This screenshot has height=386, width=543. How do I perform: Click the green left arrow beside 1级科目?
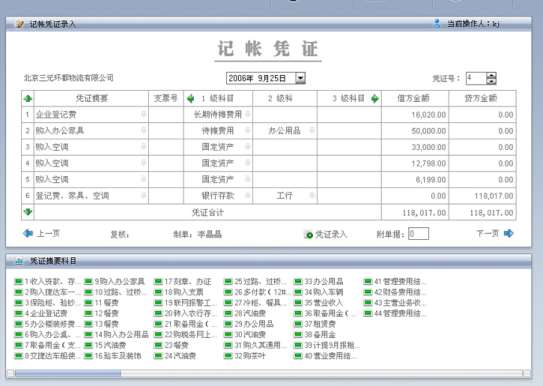click(x=190, y=99)
